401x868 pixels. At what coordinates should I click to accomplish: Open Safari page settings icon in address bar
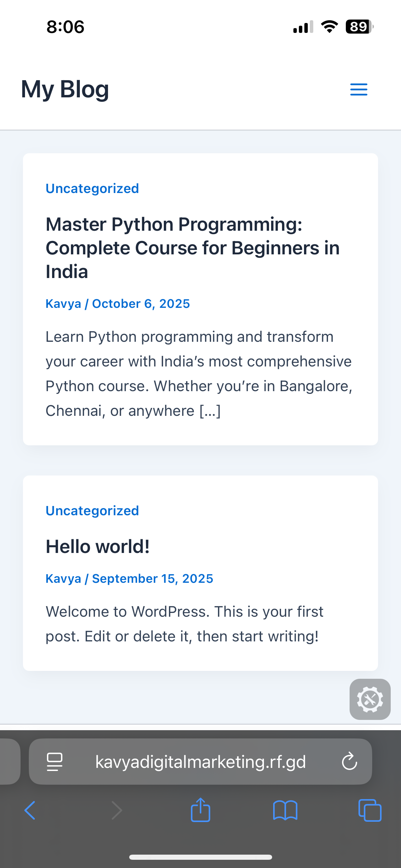click(x=54, y=762)
